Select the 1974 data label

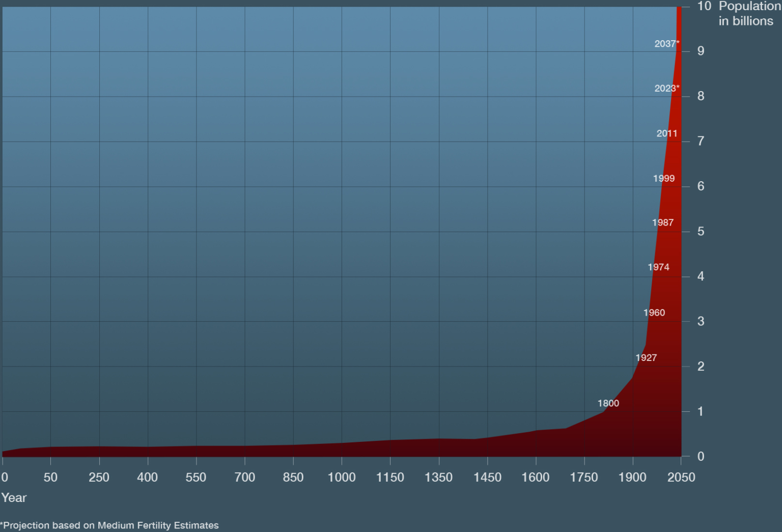pyautogui.click(x=658, y=267)
